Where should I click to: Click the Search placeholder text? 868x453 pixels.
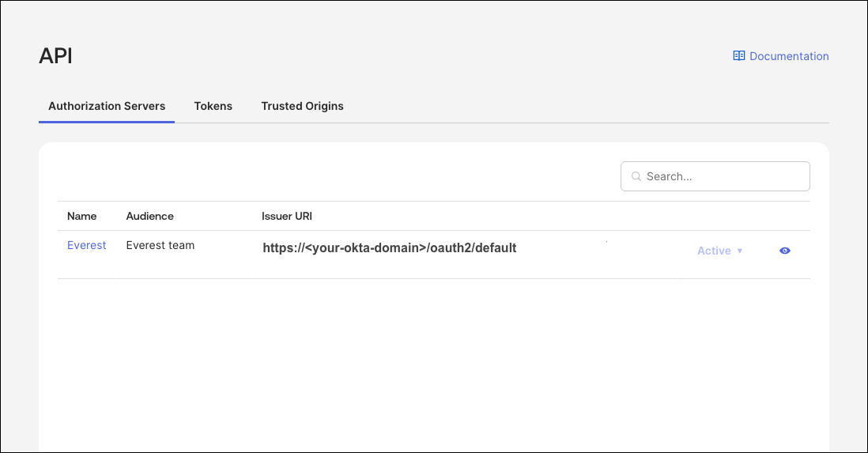[669, 176]
